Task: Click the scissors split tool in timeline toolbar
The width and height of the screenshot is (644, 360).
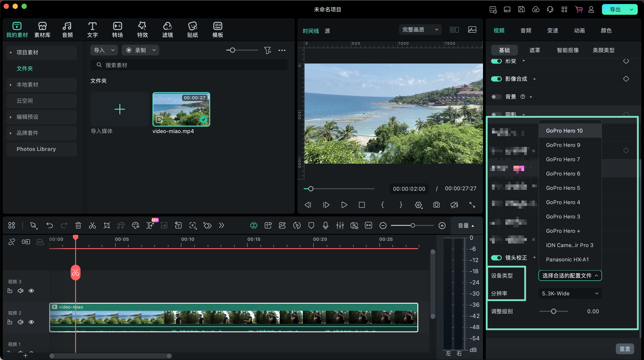Action: click(92, 225)
